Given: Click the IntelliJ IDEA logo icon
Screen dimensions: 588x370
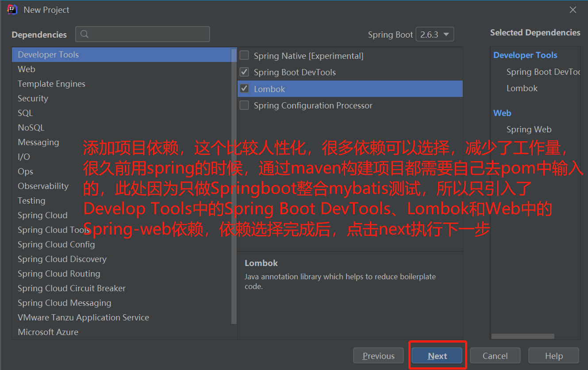Looking at the screenshot, I should 12,10.
